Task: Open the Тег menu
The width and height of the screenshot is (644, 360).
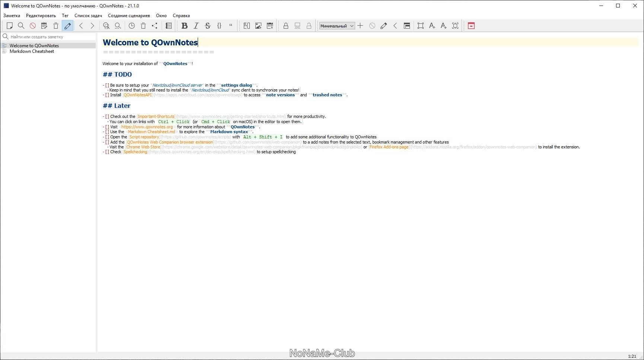Action: pyautogui.click(x=65, y=16)
